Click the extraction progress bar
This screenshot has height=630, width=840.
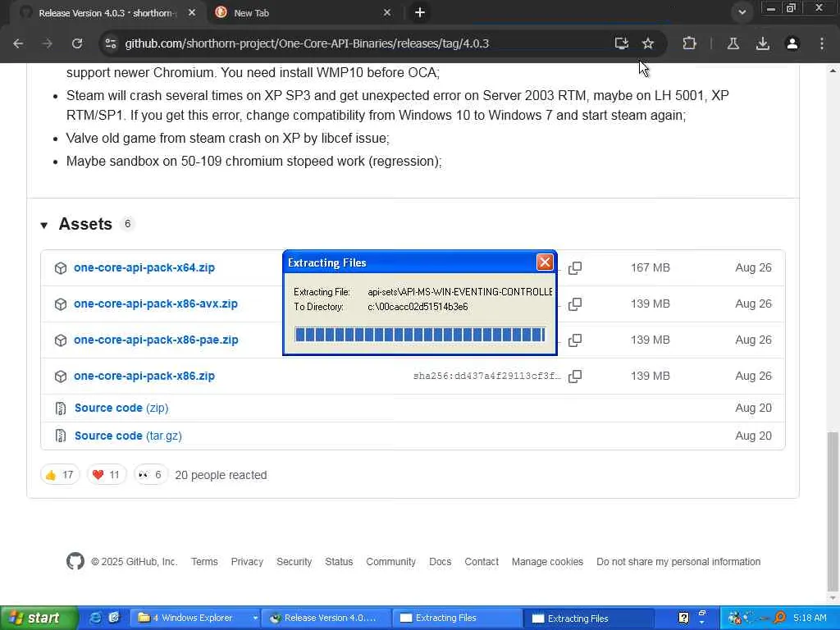click(420, 335)
